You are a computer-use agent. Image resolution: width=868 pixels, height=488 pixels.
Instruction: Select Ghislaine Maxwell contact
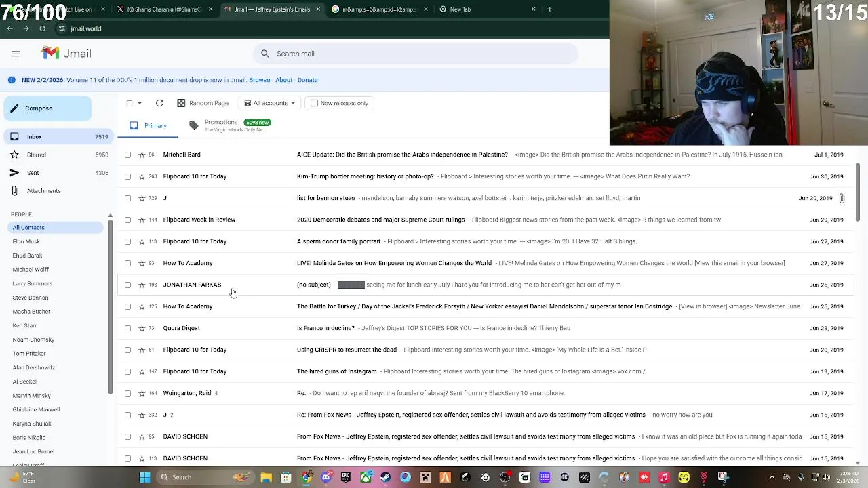click(x=36, y=409)
